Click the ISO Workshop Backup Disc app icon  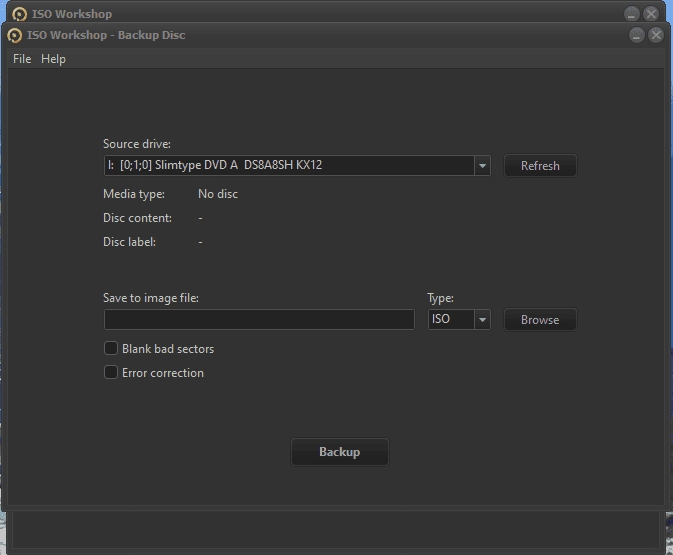point(15,35)
